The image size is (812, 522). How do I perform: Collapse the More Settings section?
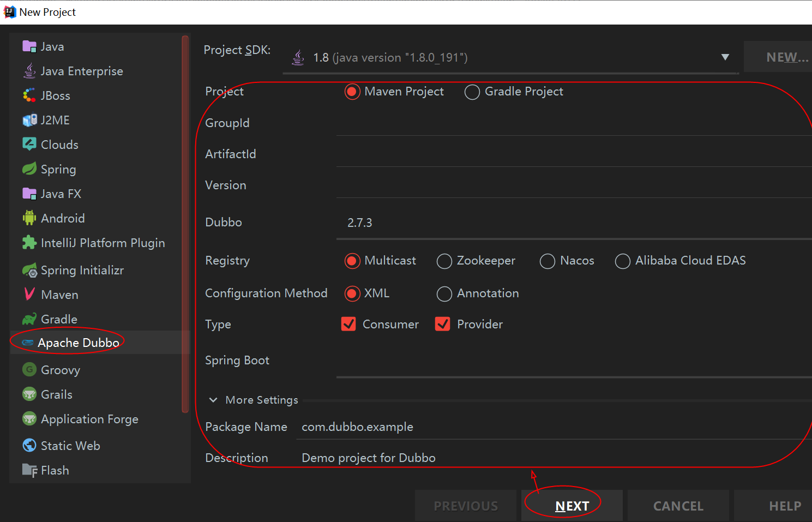213,400
